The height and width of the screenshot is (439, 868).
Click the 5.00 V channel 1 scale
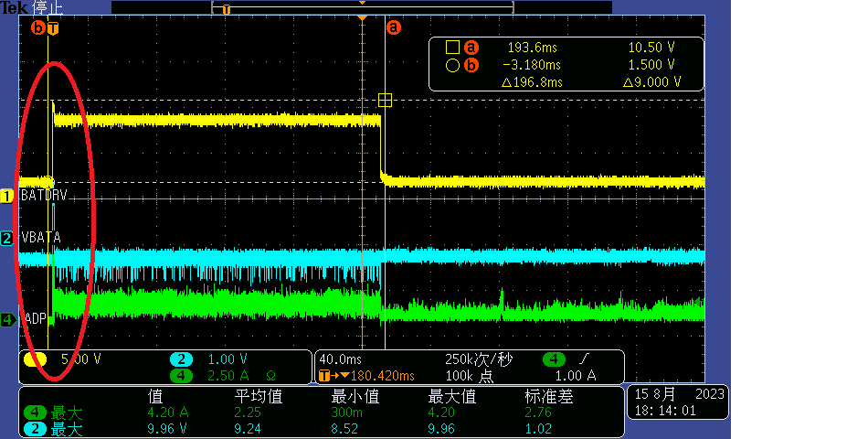80,359
